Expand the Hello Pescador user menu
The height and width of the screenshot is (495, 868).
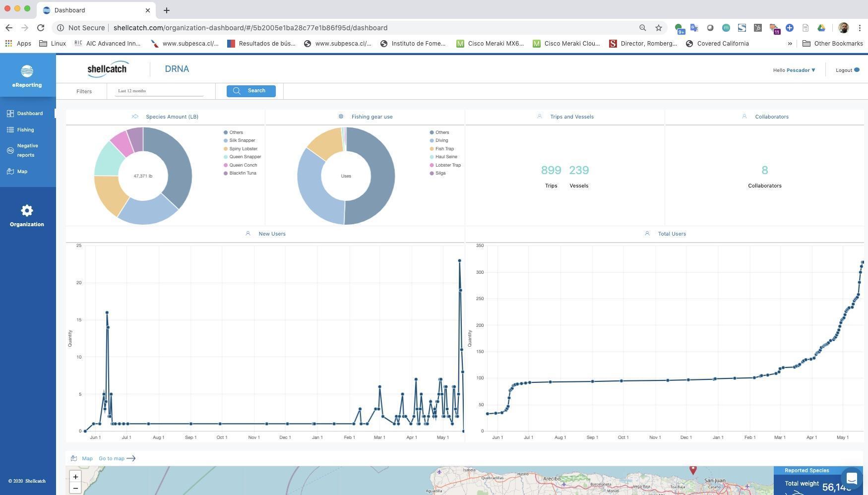[794, 70]
